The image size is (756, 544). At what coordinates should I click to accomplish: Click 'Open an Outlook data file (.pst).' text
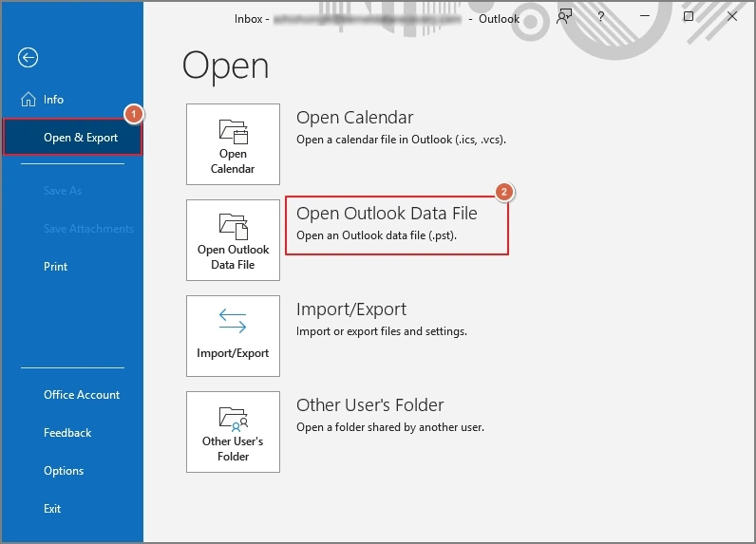376,235
